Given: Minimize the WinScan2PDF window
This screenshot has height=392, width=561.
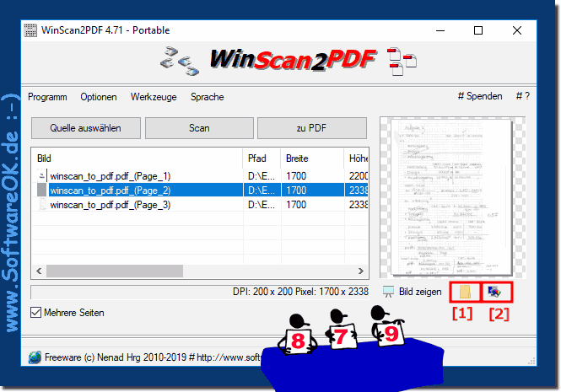Looking at the screenshot, I should click(x=440, y=30).
